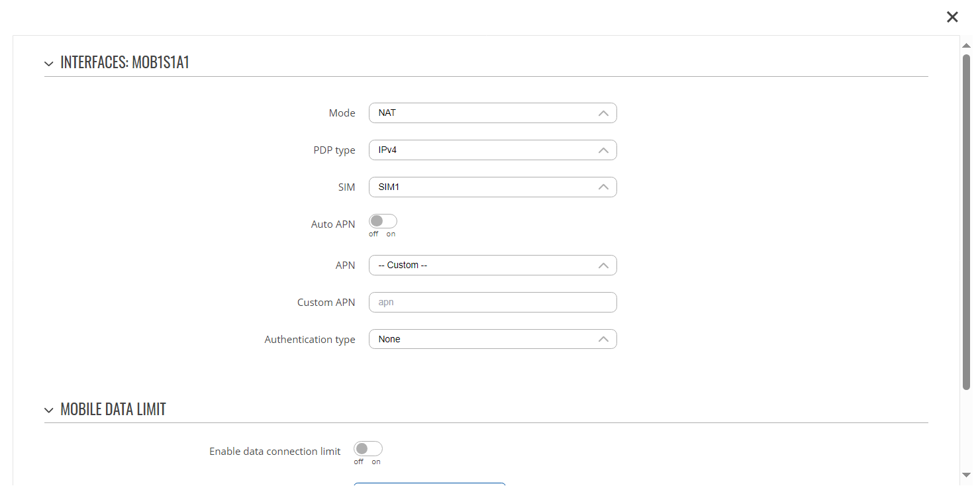
Task: Click the scrollbar up arrow
Action: point(966,44)
